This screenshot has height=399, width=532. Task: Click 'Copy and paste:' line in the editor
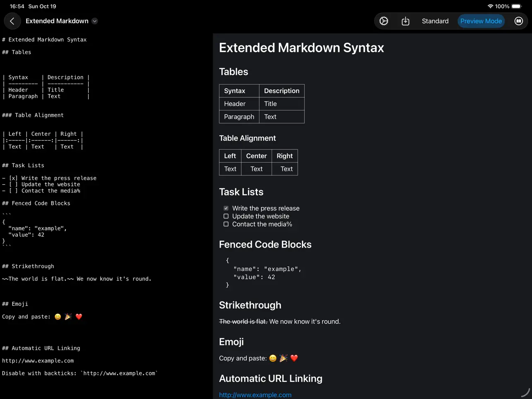(42, 317)
